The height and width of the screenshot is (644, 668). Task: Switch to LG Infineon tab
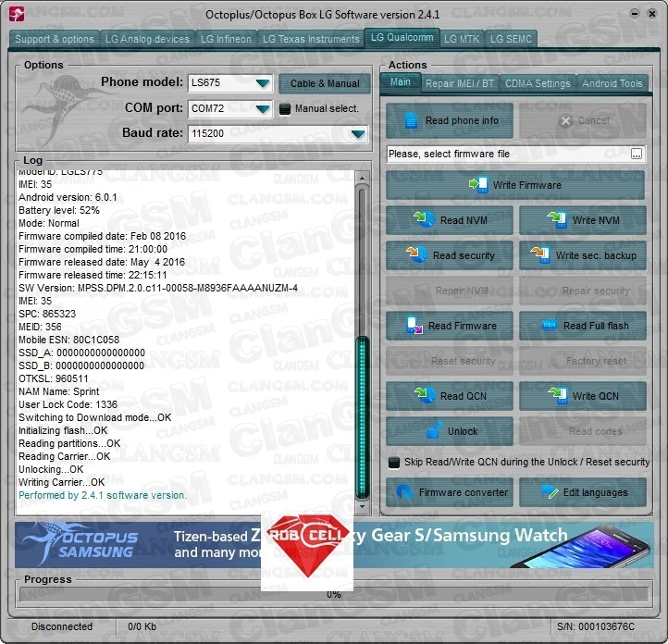pyautogui.click(x=226, y=39)
